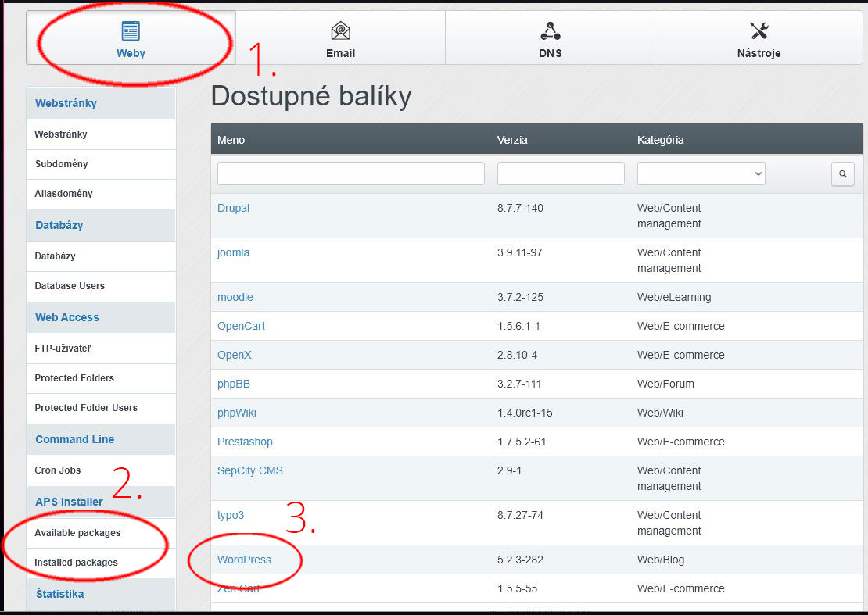Image resolution: width=868 pixels, height=615 pixels.
Task: Select the moodle package link
Action: (235, 297)
